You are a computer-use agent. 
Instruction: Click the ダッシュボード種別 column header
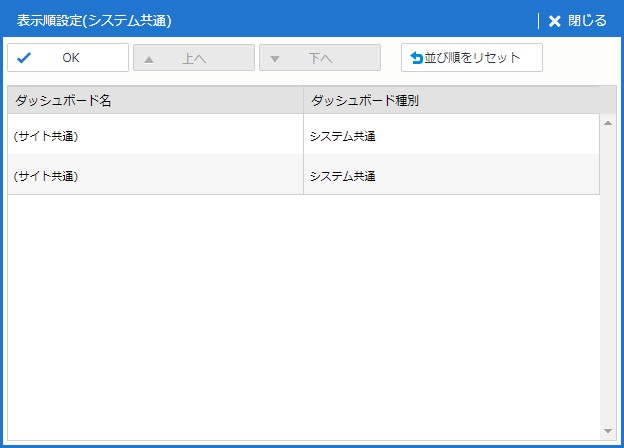coord(365,101)
